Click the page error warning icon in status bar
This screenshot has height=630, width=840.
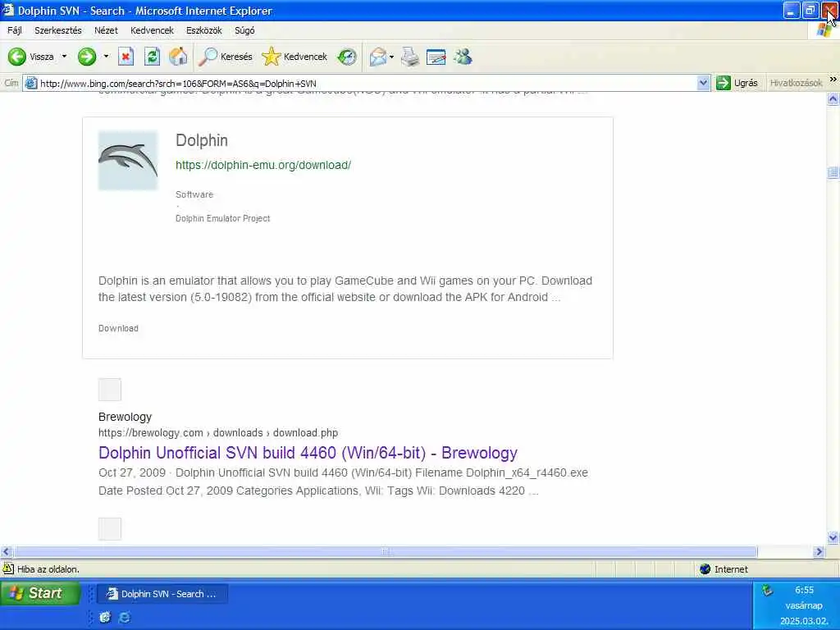(x=8, y=568)
